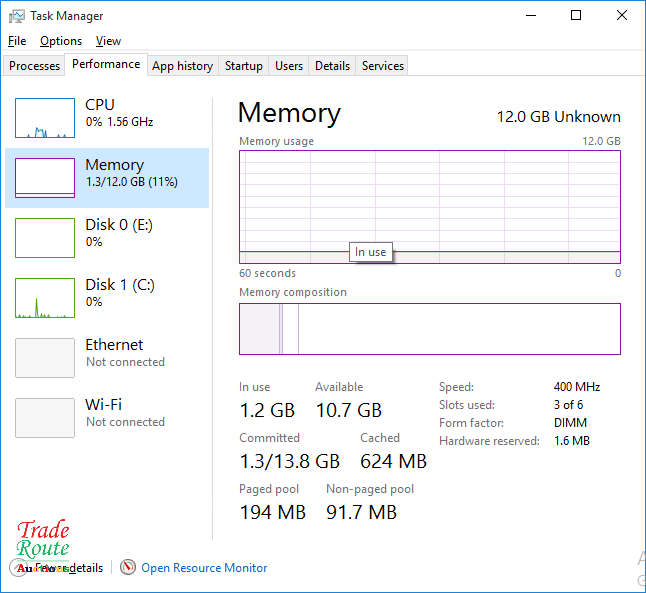Click the Memory composition bar
The height and width of the screenshot is (593, 646).
tap(430, 329)
